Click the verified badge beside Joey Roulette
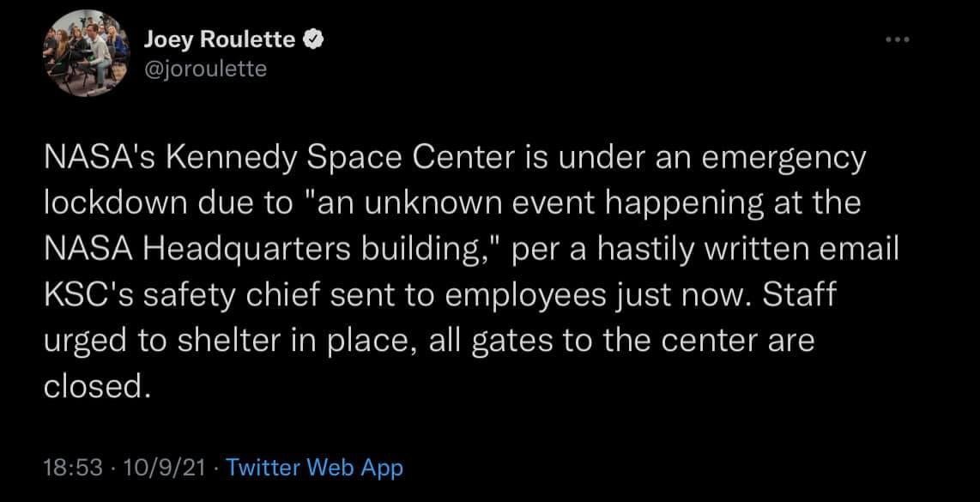980x502 pixels. (x=312, y=40)
